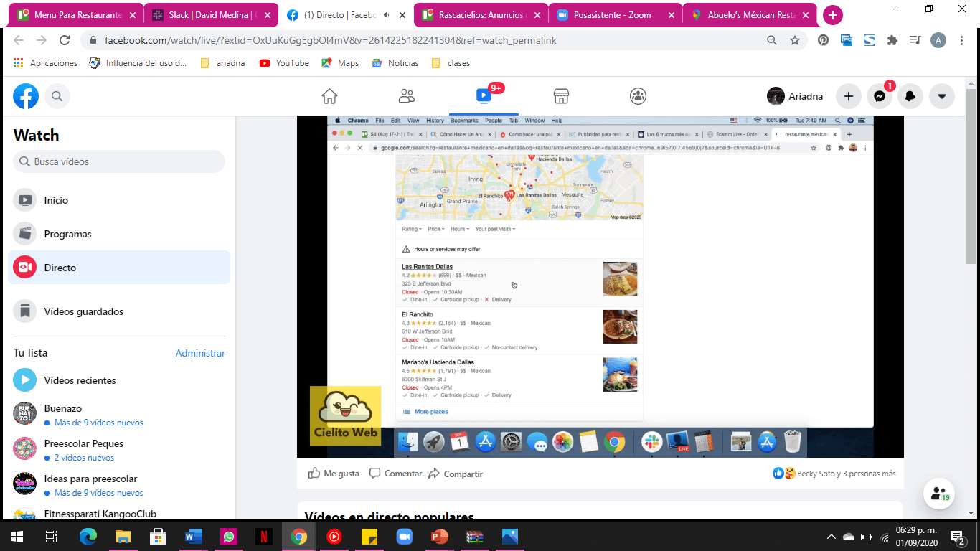Image resolution: width=980 pixels, height=551 pixels.
Task: Open media control icon in toolbar
Action: 915,41
